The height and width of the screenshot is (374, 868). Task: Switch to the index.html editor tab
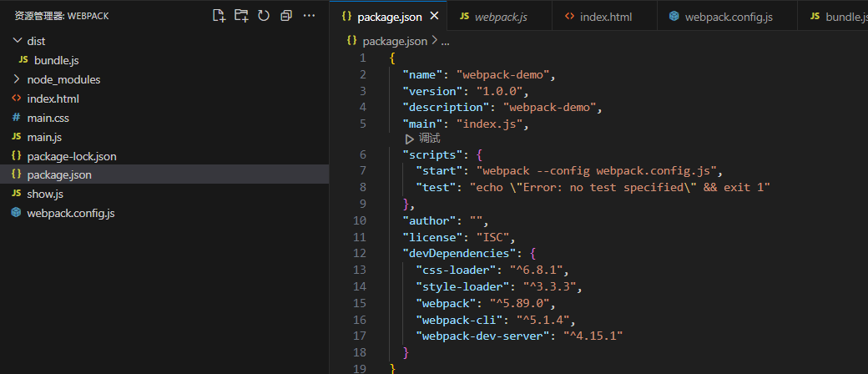[x=604, y=17]
